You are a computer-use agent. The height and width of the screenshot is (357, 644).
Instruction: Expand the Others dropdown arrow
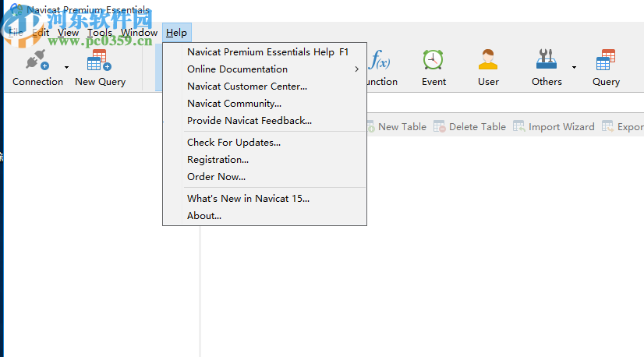(574, 67)
